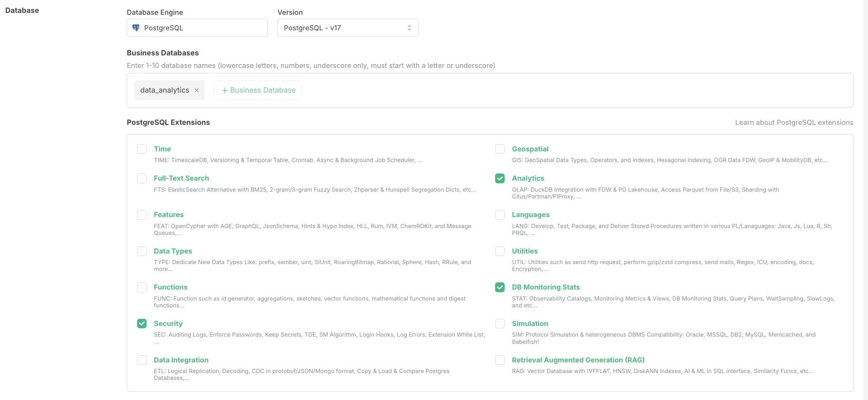Open the Full-Text Search link
This screenshot has width=868, height=400.
(x=181, y=178)
